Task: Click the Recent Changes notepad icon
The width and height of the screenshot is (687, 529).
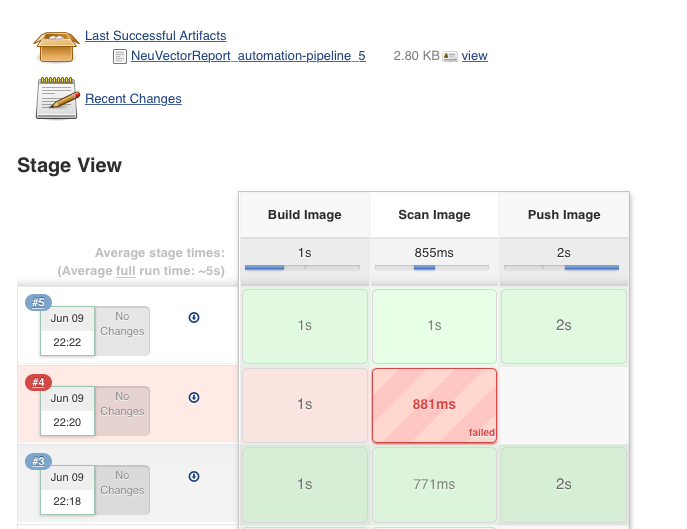Action: 56,98
